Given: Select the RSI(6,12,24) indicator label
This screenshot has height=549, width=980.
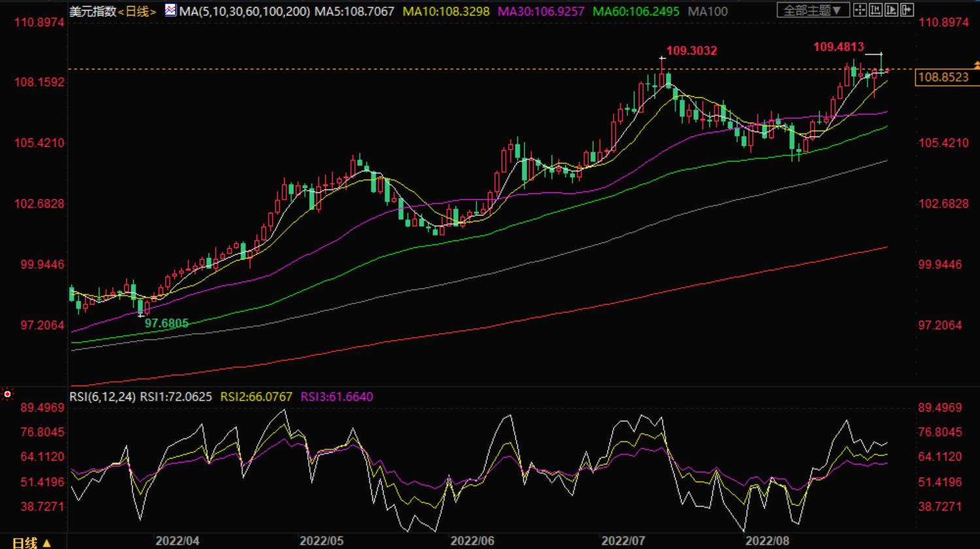Looking at the screenshot, I should pos(103,397).
